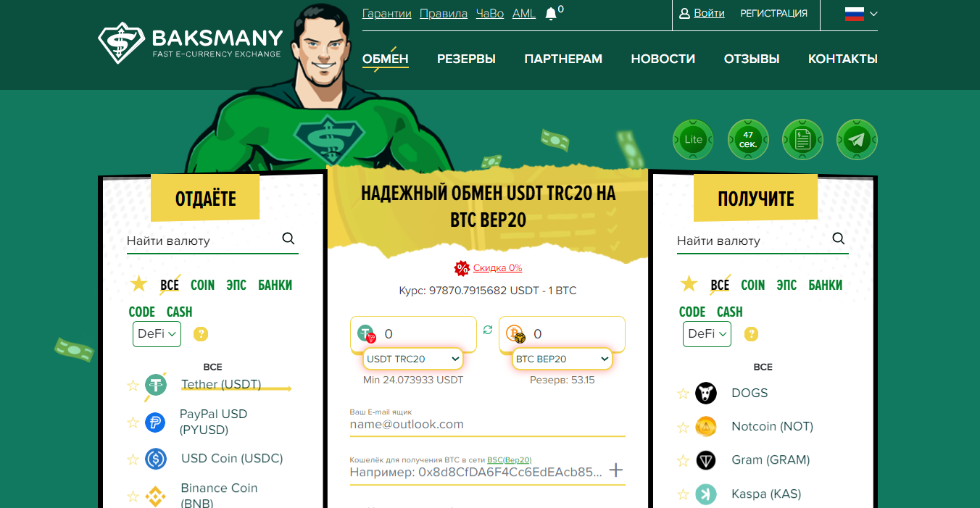Toggle favorite star next to Kaspa (KAS)
The width and height of the screenshot is (980, 508).
click(x=683, y=495)
